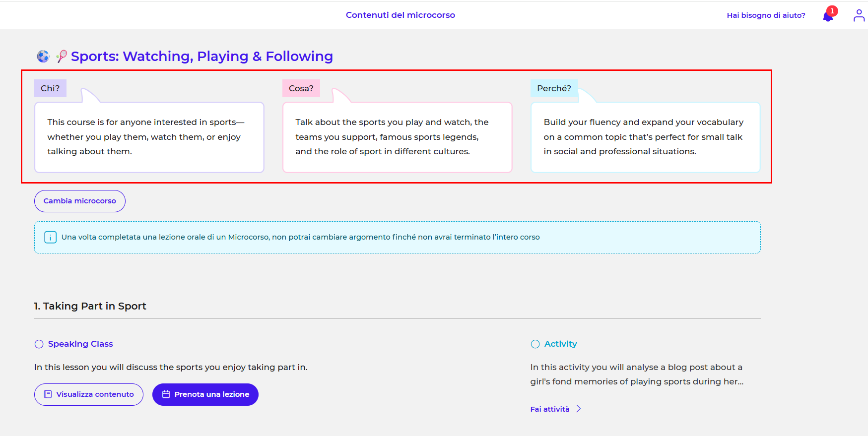Open the Hai bisogno di aiuto? link
Screen dimensions: 868x436
coord(766,15)
